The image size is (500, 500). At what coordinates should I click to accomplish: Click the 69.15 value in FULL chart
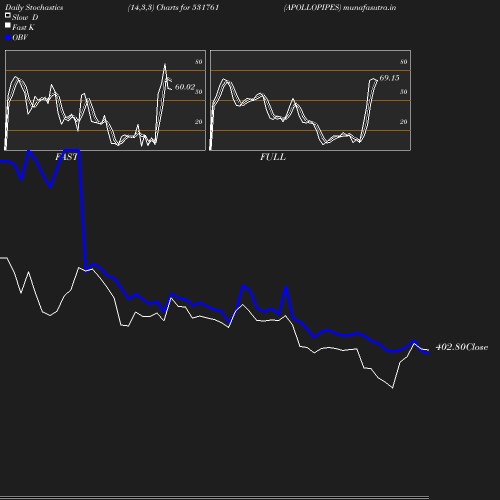pyautogui.click(x=389, y=78)
